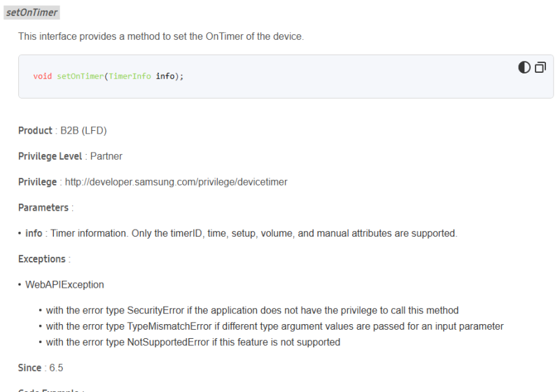This screenshot has width=560, height=392.
Task: Click the setOnTimer function name in code
Action: pyautogui.click(x=80, y=76)
